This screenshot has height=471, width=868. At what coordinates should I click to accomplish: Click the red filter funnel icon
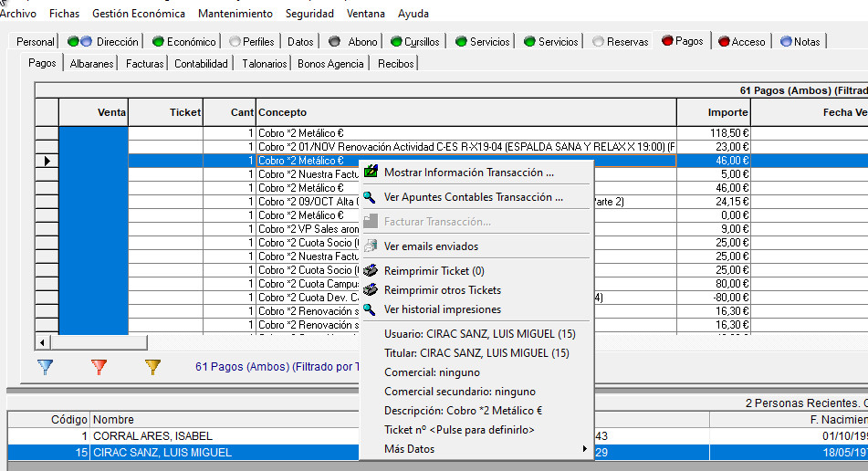point(99,367)
